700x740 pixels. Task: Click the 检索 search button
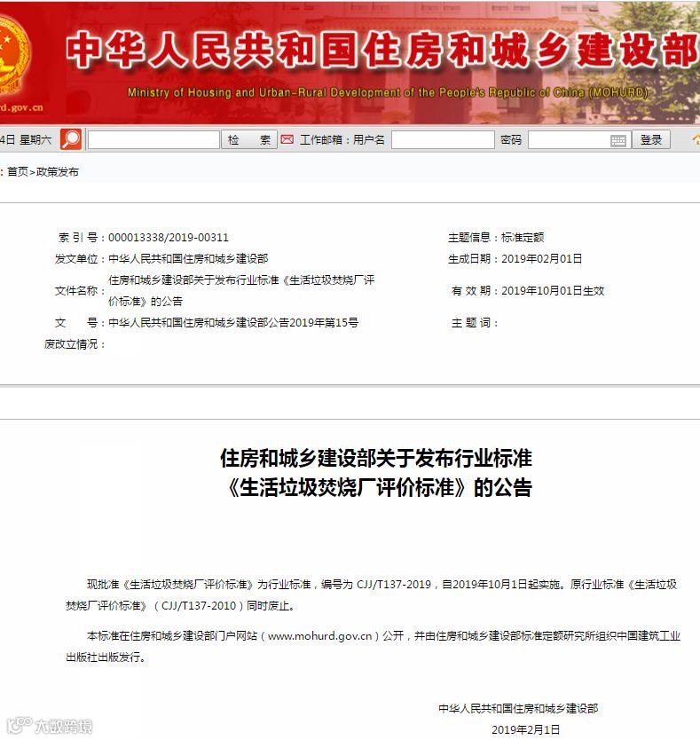(248, 139)
